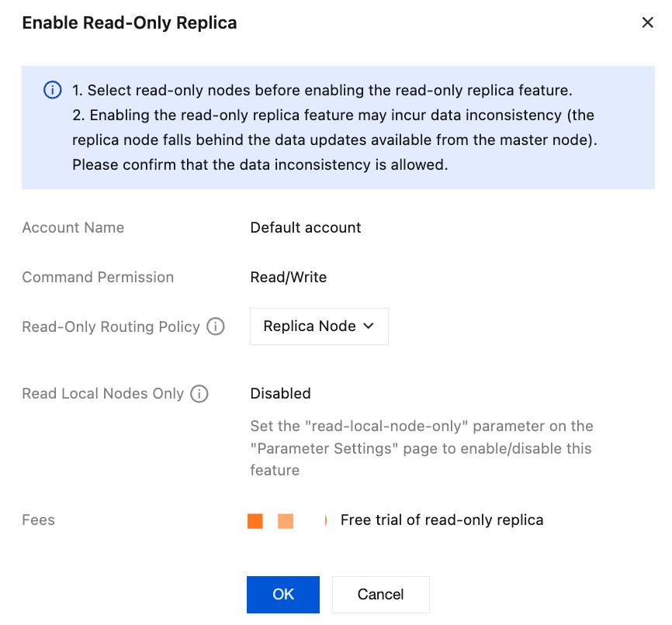Click the chevron arrow in the Replica Node selector

[369, 326]
